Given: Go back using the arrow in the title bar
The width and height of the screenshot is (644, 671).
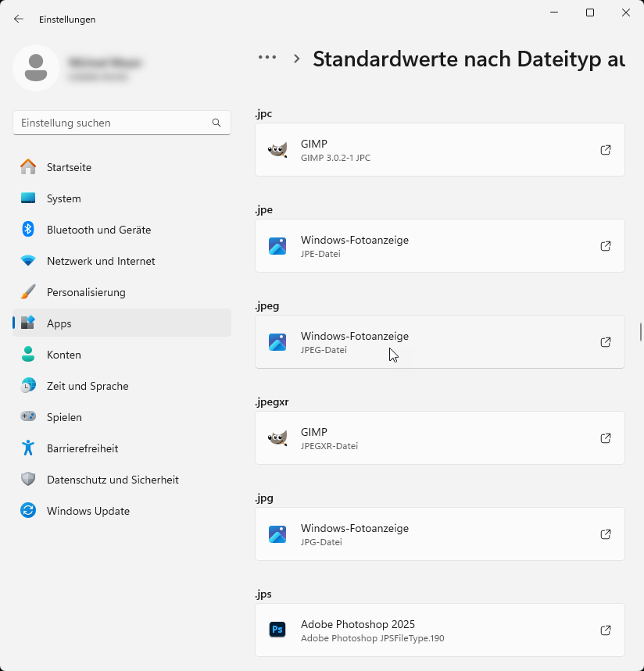Looking at the screenshot, I should [x=19, y=19].
